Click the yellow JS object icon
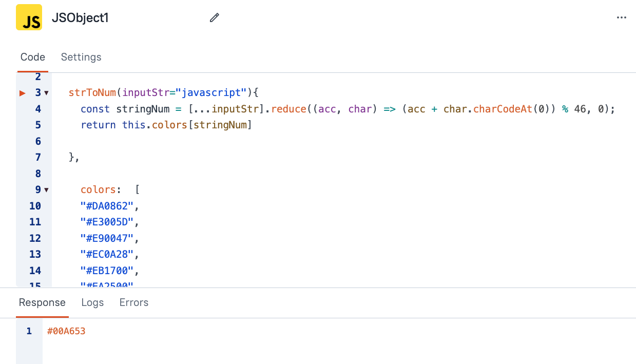Viewport: 636px width, 364px height. pyautogui.click(x=29, y=17)
